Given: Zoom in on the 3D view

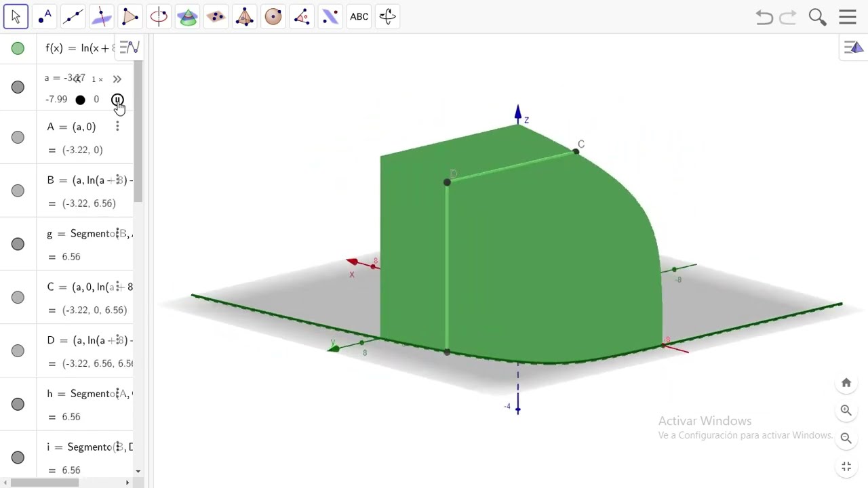Looking at the screenshot, I should (x=846, y=410).
